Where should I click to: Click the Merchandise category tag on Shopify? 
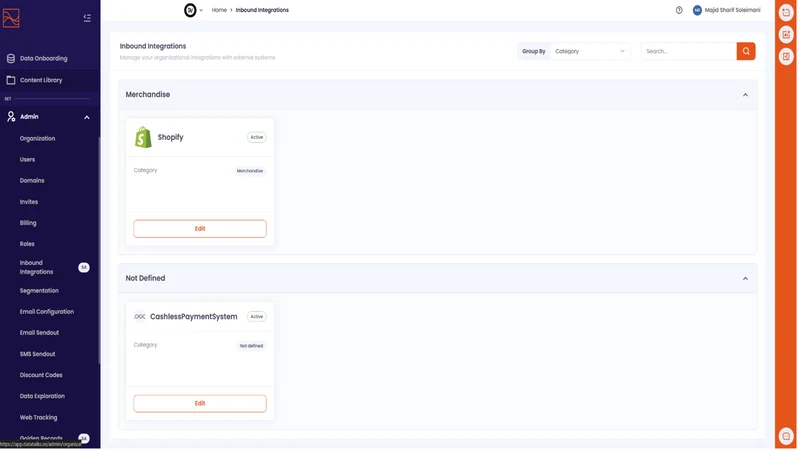[x=250, y=171]
